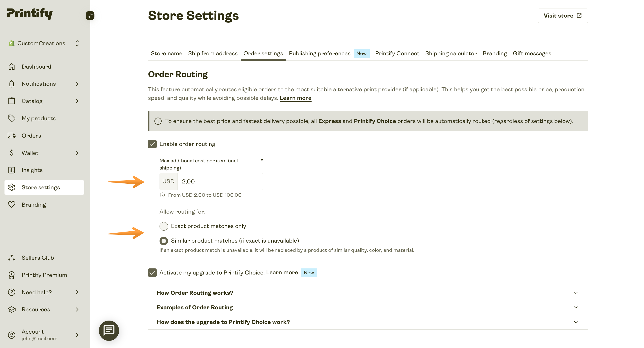Select the Insights chart icon
The width and height of the screenshot is (644, 348).
click(x=11, y=170)
